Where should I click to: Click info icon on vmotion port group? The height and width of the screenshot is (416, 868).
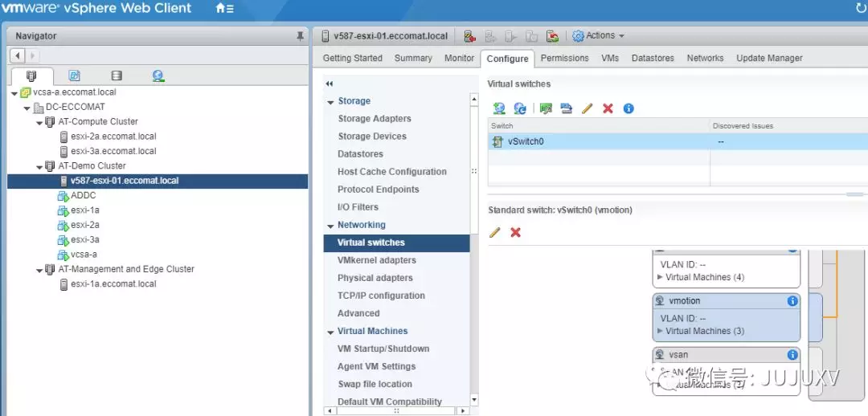pyautogui.click(x=792, y=301)
